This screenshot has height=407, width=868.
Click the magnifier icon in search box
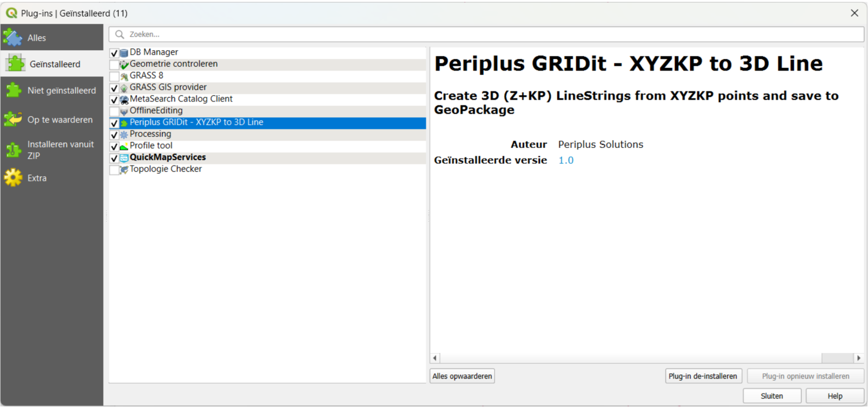click(x=120, y=34)
